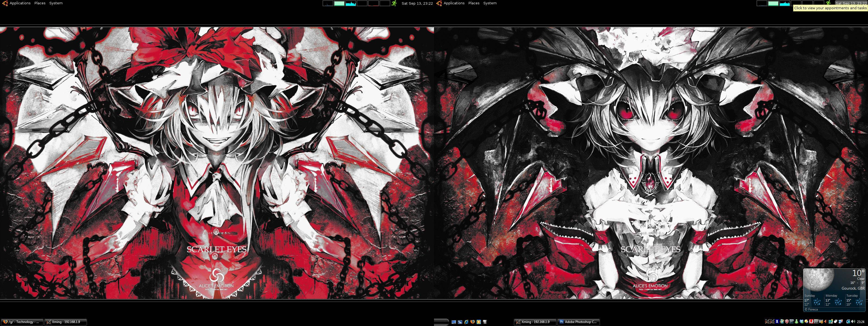Launch Firefox from quick launch bar
868x326 pixels.
point(473,322)
